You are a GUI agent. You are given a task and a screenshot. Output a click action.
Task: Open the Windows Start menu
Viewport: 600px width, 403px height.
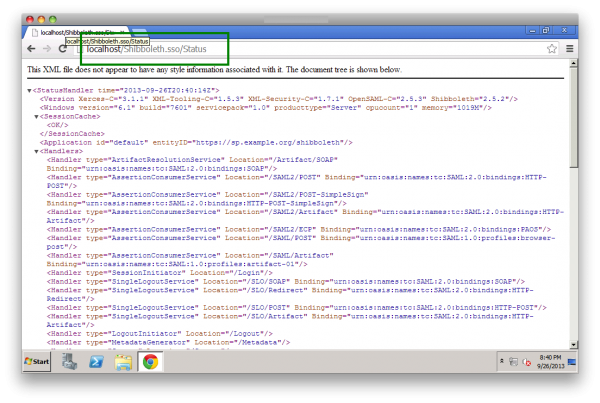(37, 362)
